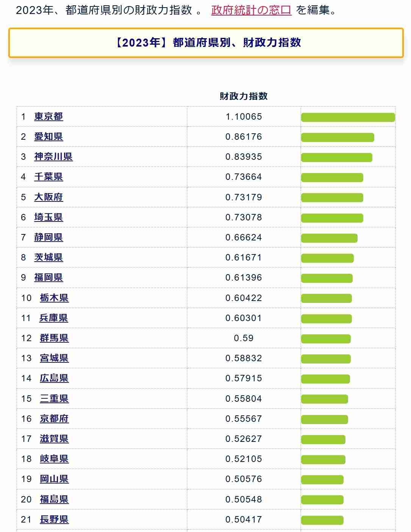Image resolution: width=411 pixels, height=532 pixels.
Task: Open the 愛知県 prefecture link
Action: [x=48, y=137]
